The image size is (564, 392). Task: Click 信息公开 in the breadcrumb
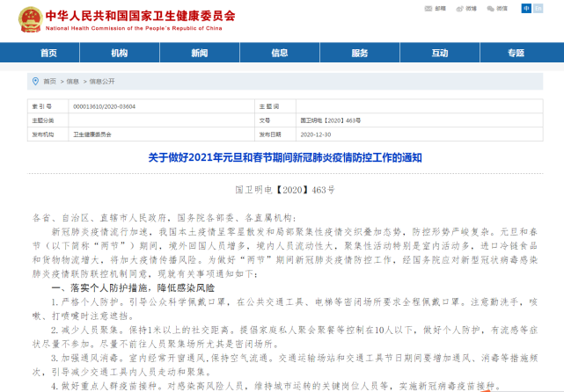pyautogui.click(x=101, y=81)
